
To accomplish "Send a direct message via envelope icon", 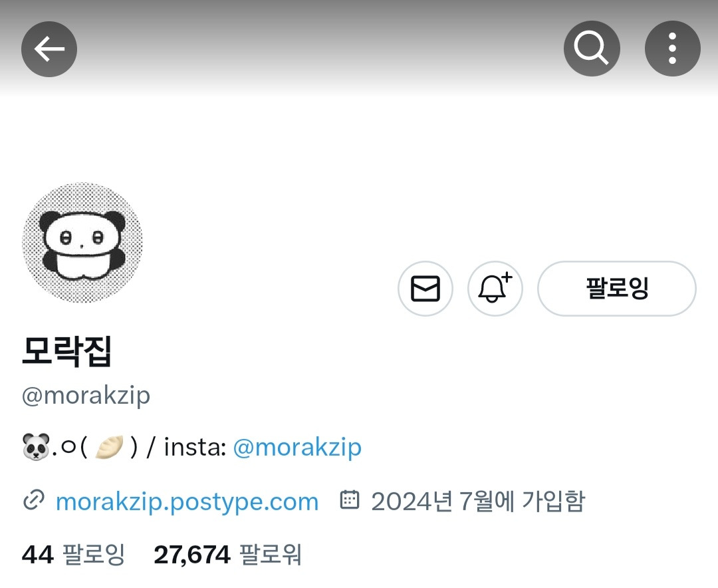I will coord(425,288).
